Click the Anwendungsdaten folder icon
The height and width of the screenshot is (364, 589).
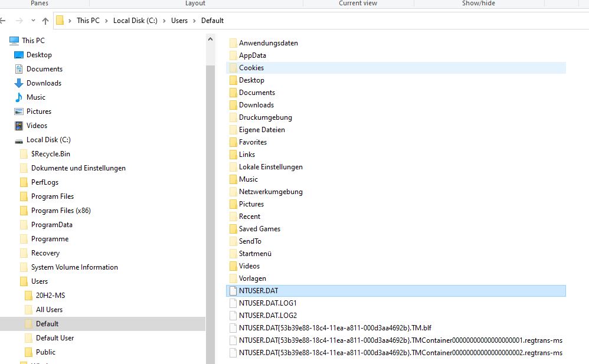(233, 43)
